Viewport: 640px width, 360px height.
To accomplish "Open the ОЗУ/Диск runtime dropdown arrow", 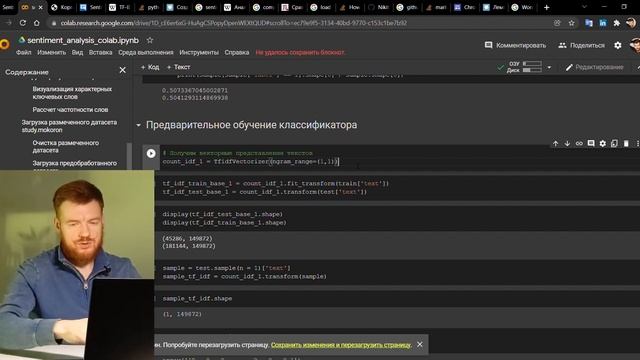I will [x=549, y=67].
